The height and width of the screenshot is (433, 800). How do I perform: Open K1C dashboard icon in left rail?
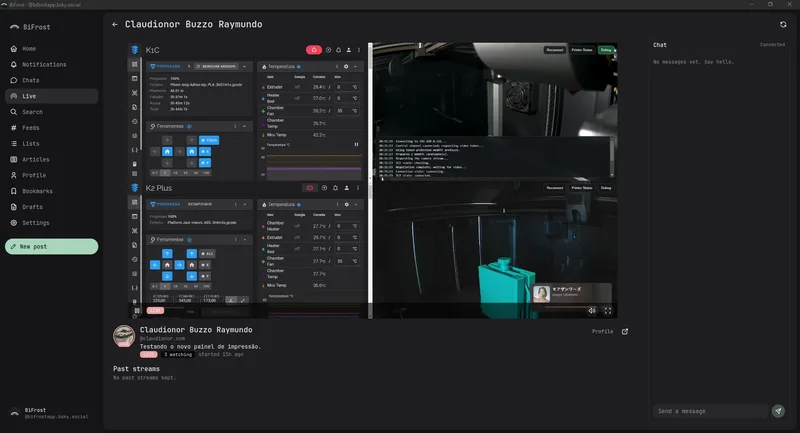click(135, 64)
